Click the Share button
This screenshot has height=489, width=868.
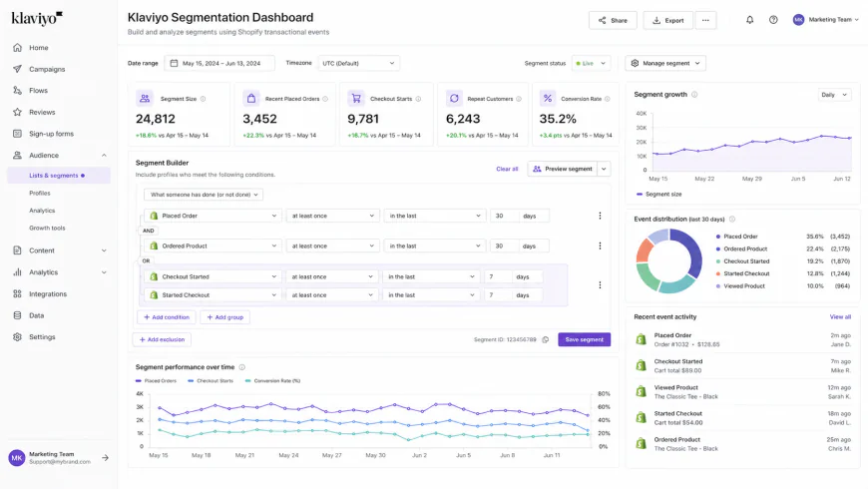coord(613,21)
